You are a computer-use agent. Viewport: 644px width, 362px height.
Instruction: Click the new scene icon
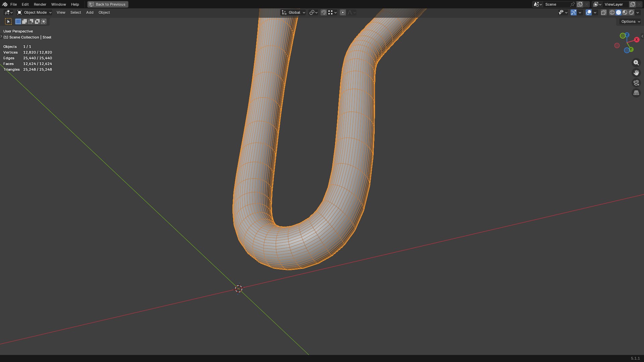pyautogui.click(x=580, y=4)
